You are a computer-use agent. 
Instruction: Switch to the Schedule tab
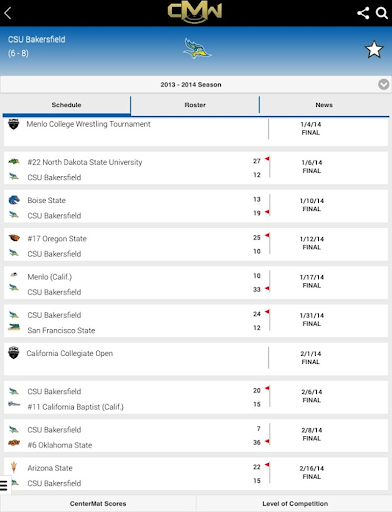click(66, 105)
